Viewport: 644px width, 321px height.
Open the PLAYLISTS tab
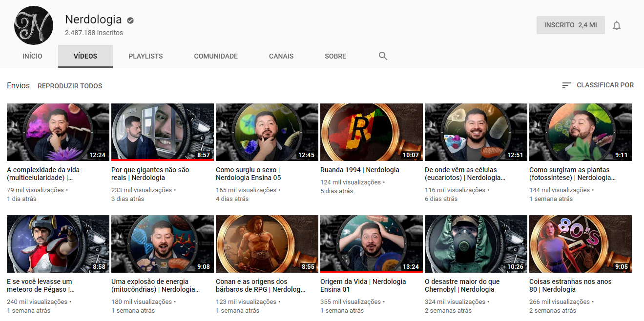(145, 56)
